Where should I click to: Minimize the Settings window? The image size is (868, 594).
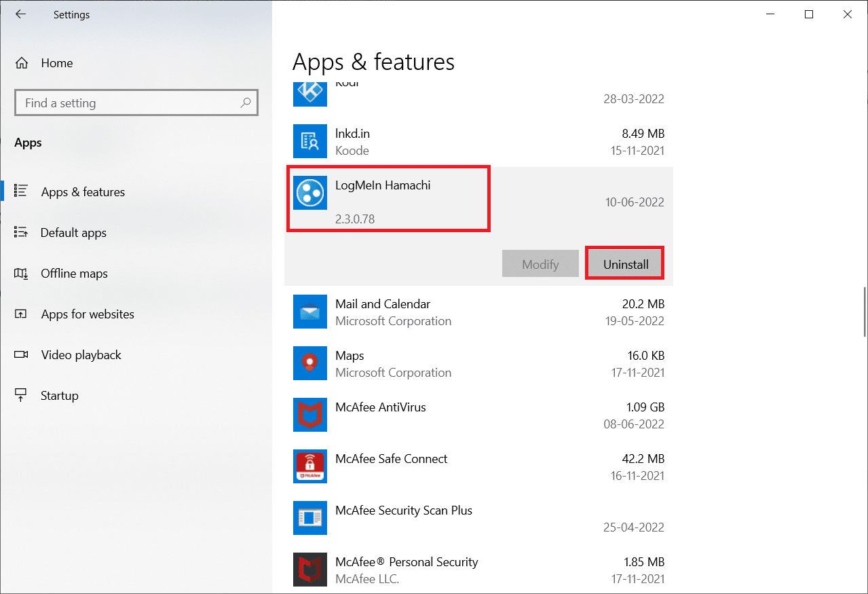770,14
